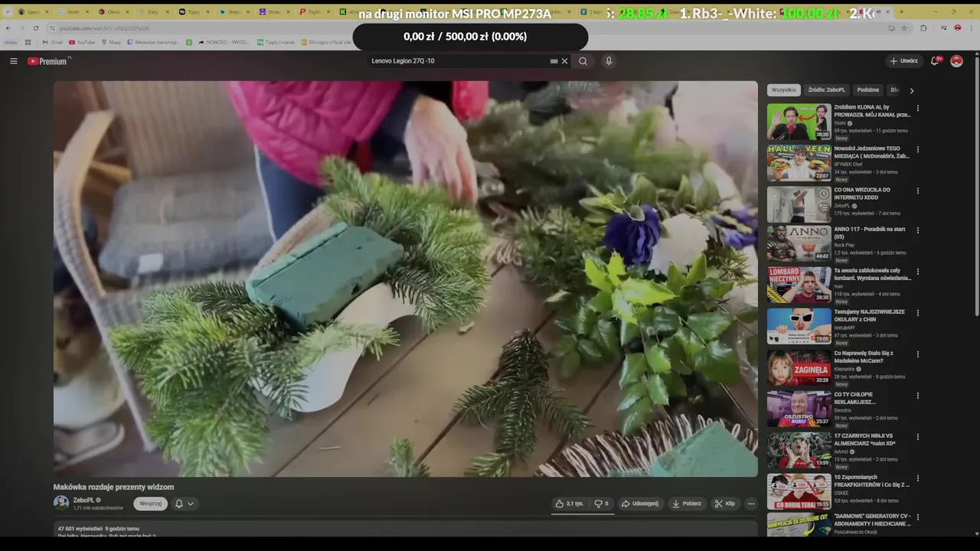The height and width of the screenshot is (551, 980).
Task: Open the Ta awaria zablokowała cały lombard video
Action: 799,284
